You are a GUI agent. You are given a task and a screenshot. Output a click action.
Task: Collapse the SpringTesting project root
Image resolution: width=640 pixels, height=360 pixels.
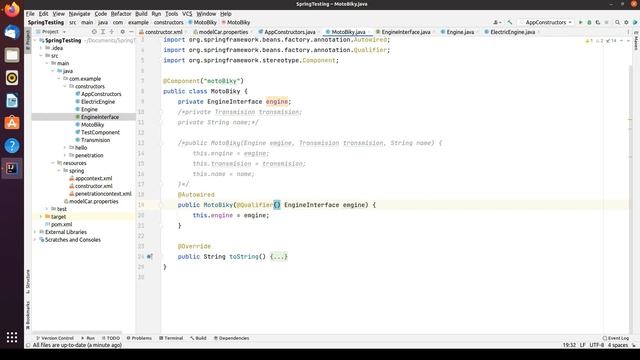pos(35,40)
